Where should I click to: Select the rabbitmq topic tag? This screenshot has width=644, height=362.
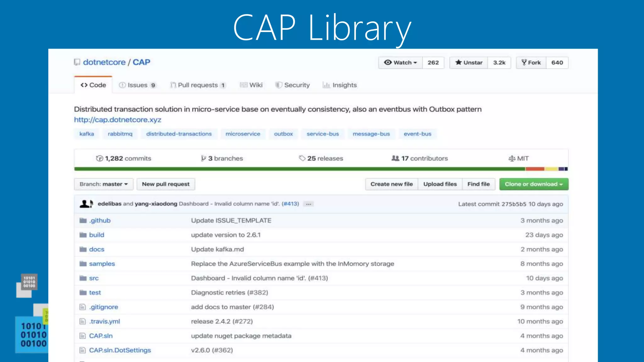[120, 134]
